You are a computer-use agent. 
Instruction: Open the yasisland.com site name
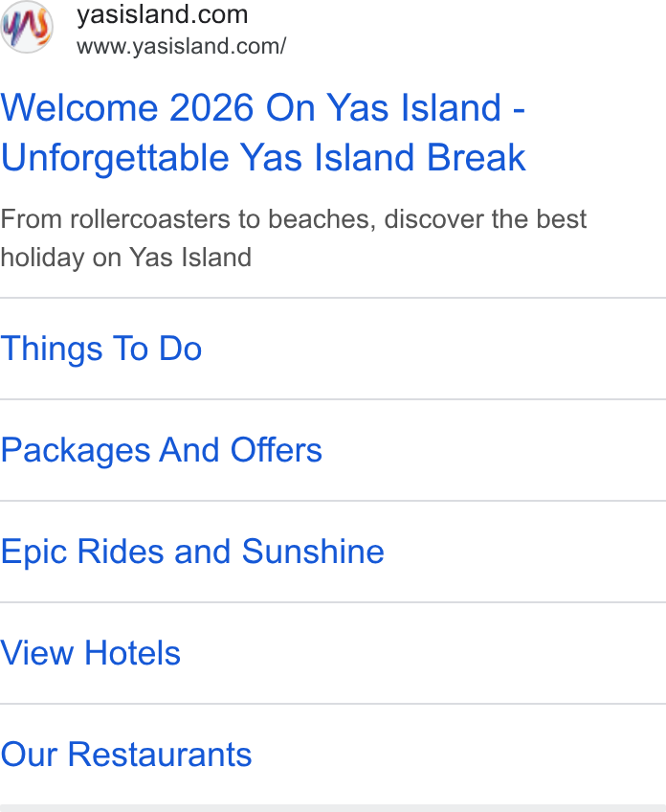coord(163,14)
